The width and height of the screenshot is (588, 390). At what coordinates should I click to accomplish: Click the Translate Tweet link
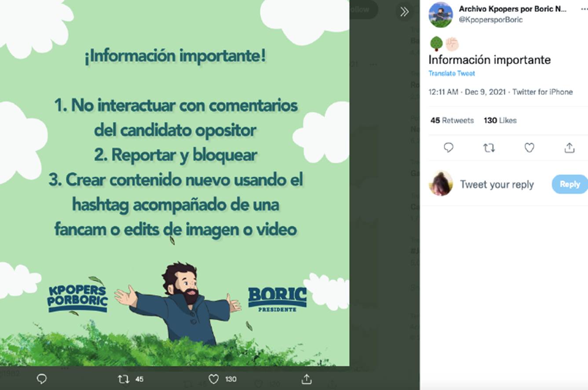452,73
